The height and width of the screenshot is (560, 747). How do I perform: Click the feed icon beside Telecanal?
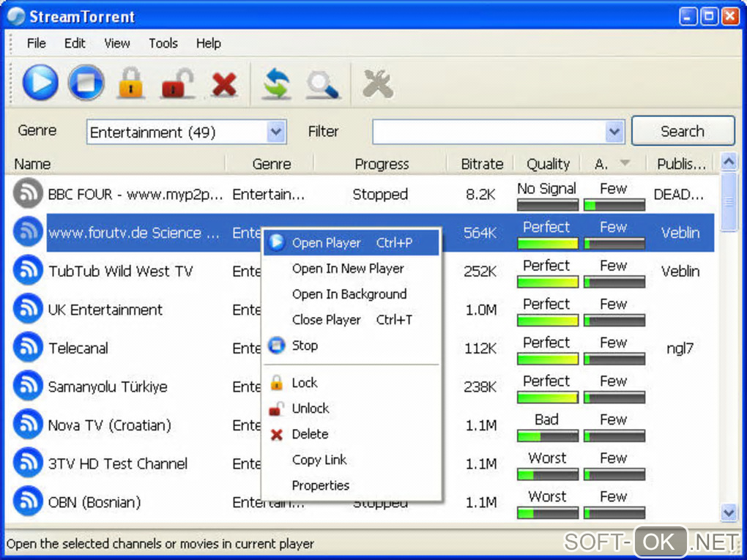[28, 347]
